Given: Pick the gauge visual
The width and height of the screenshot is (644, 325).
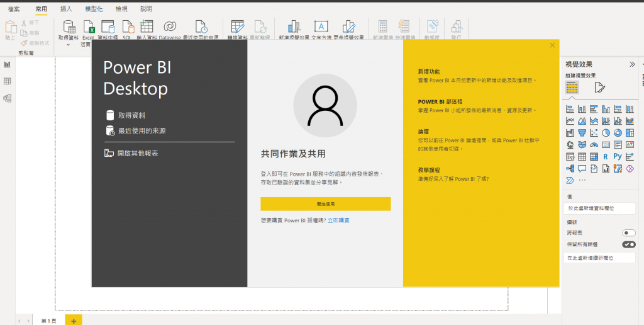Looking at the screenshot, I should click(594, 145).
